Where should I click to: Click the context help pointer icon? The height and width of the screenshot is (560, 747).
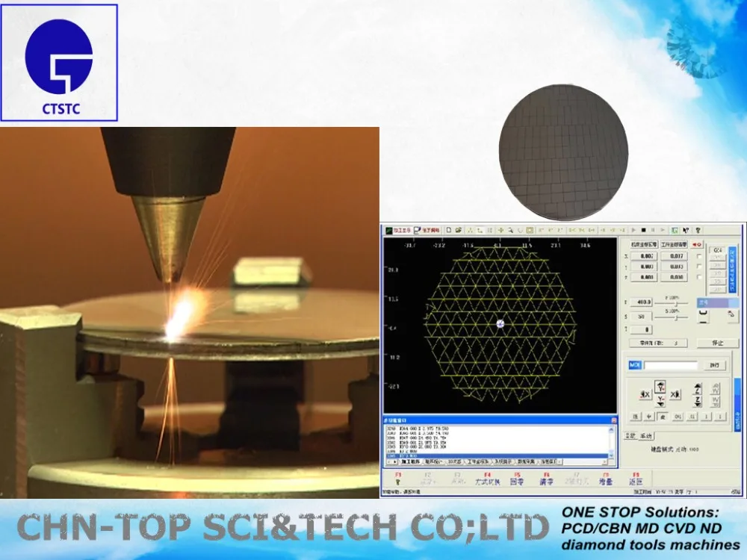686,230
